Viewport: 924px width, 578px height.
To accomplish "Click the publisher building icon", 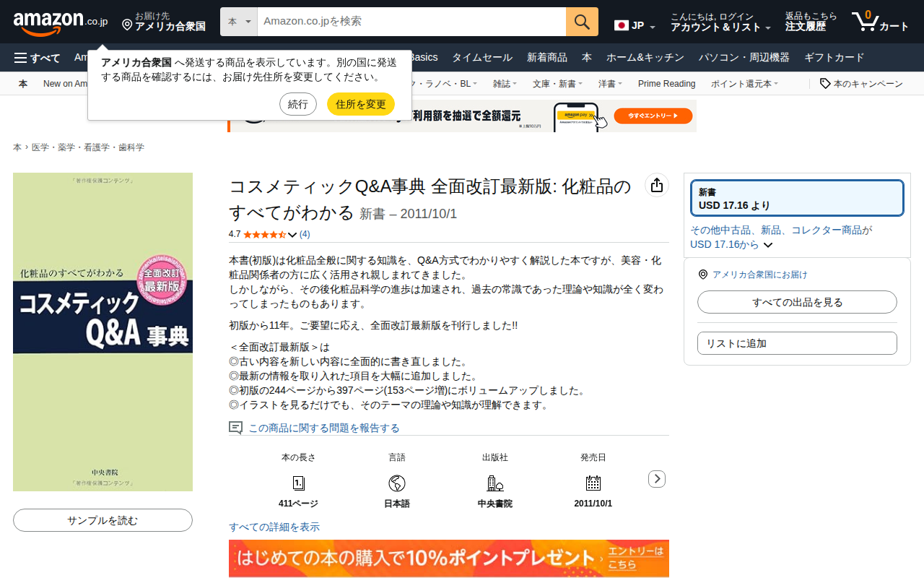I will click(x=494, y=483).
